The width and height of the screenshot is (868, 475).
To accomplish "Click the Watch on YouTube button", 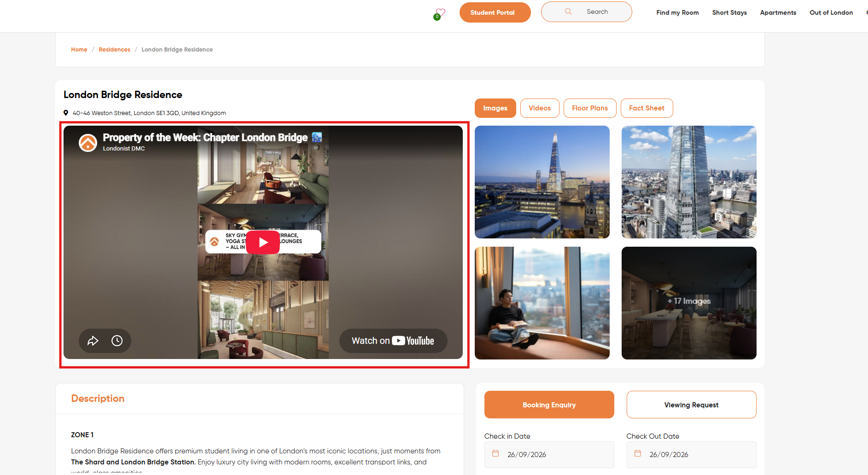I will click(393, 341).
